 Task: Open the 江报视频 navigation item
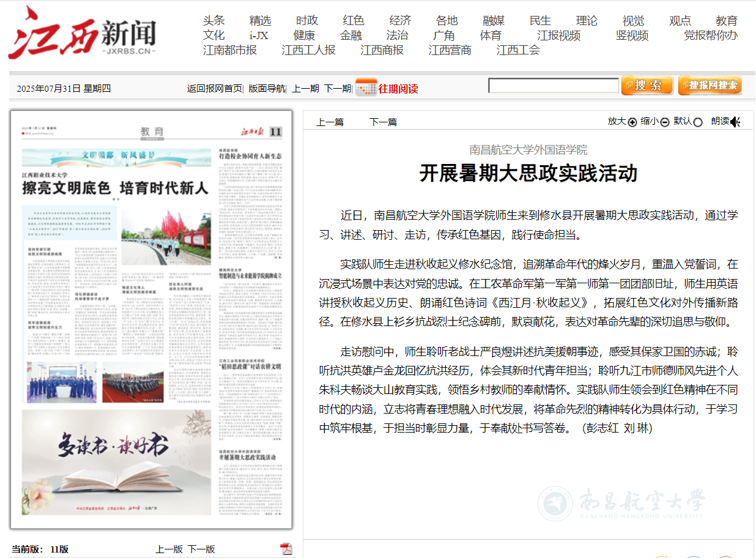point(558,35)
